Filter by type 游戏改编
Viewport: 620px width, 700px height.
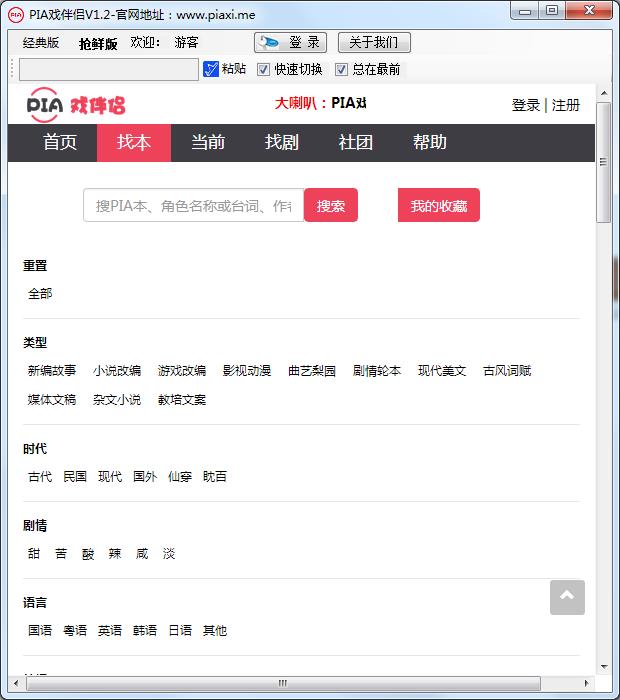pos(182,371)
